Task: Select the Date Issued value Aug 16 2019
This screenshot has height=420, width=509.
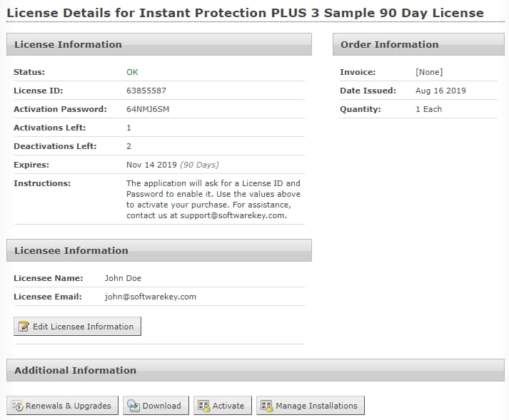Action: pos(440,91)
